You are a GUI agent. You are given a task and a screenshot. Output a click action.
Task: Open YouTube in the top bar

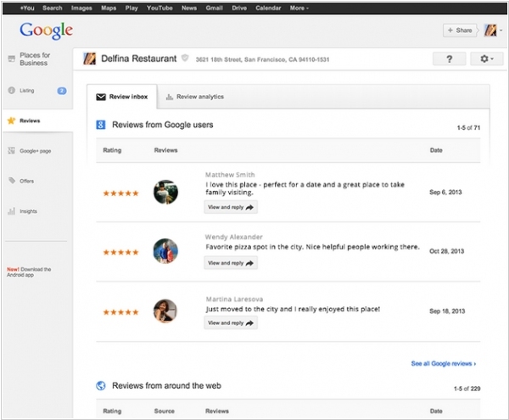tap(159, 8)
